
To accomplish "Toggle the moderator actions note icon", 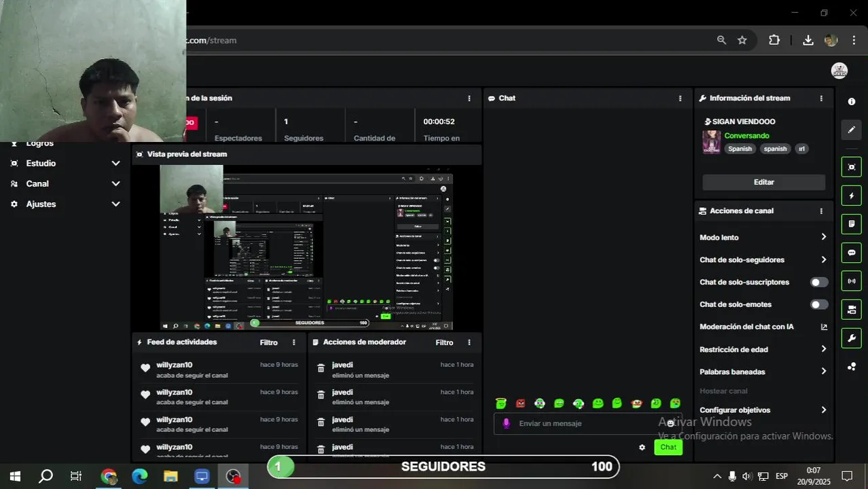I will click(x=852, y=224).
